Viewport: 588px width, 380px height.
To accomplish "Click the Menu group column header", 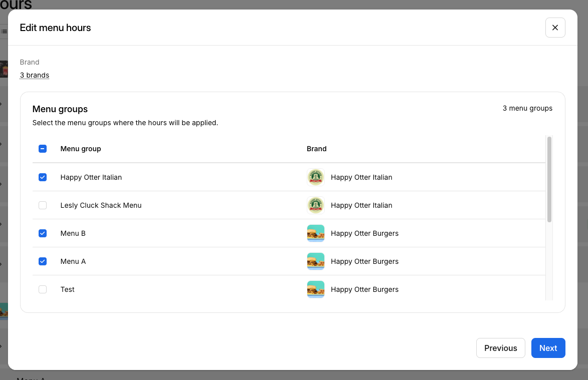I will pos(81,149).
